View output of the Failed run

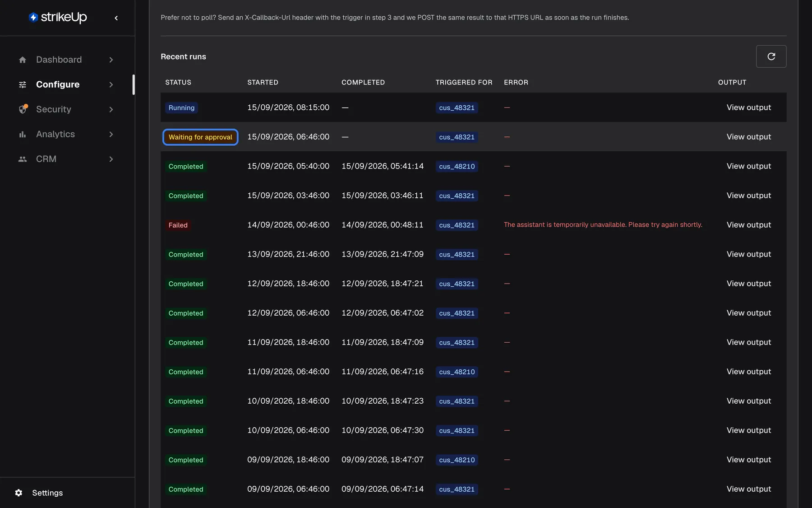pos(748,225)
